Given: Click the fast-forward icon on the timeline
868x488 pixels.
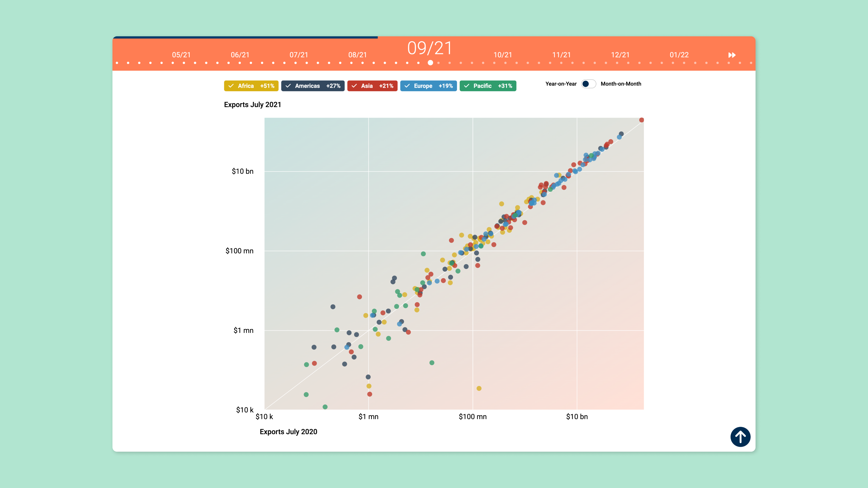Looking at the screenshot, I should click(732, 55).
